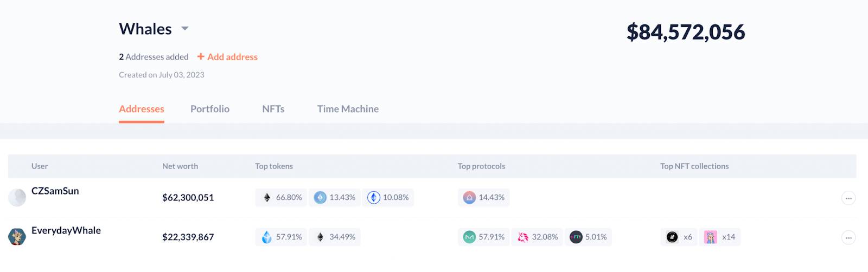Click the 5.01% protocol icon chip
868x272 pixels.
588,237
